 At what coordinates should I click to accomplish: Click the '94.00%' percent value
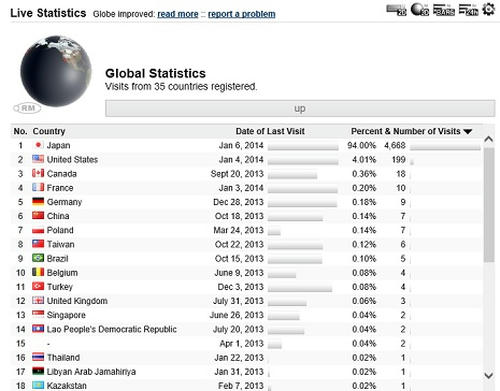(x=362, y=145)
